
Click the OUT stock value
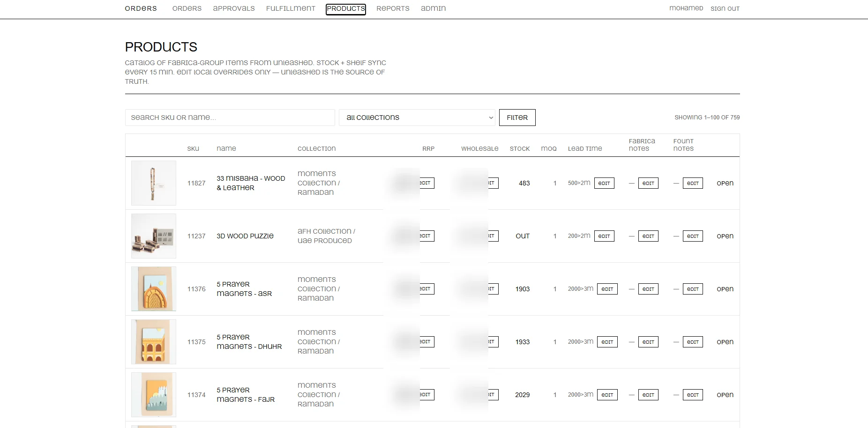(x=523, y=236)
